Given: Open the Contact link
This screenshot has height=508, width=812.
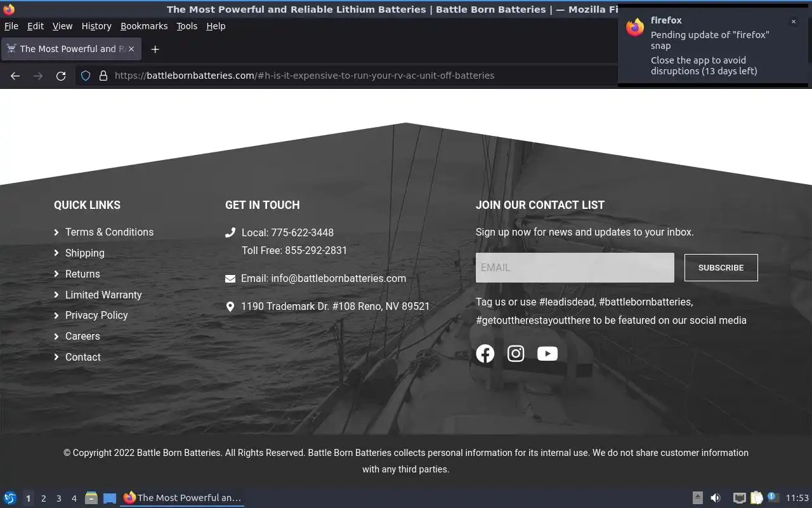Looking at the screenshot, I should 83,358.
